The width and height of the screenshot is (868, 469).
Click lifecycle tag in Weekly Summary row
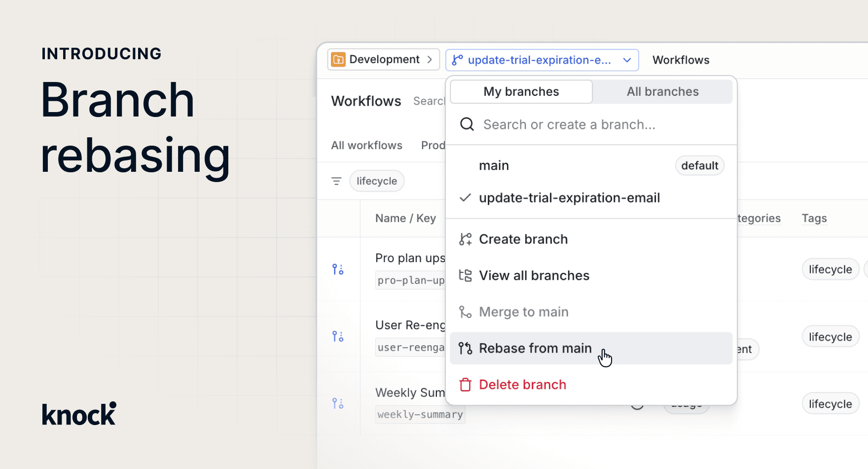tap(831, 404)
